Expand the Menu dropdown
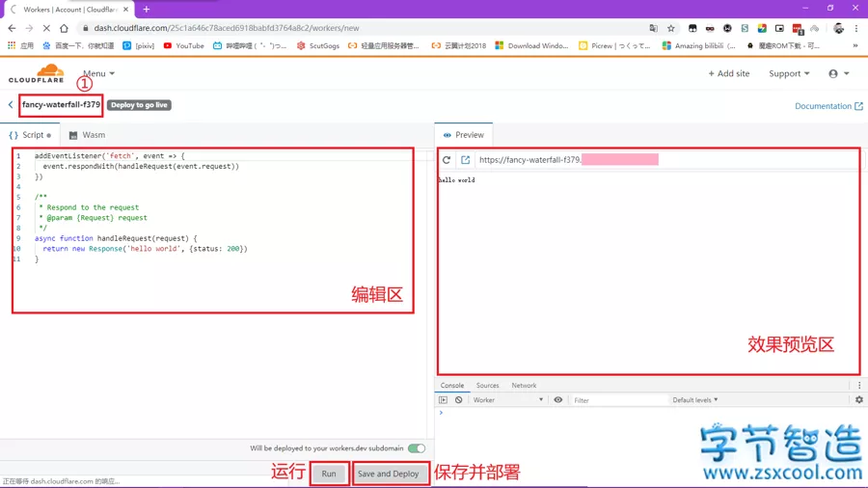The width and height of the screenshot is (868, 488). coord(98,73)
